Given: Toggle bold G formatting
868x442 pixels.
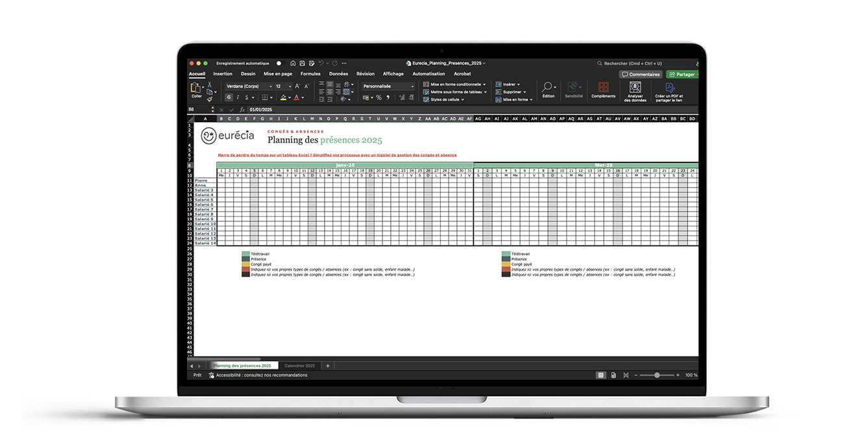Looking at the screenshot, I should point(229,97).
